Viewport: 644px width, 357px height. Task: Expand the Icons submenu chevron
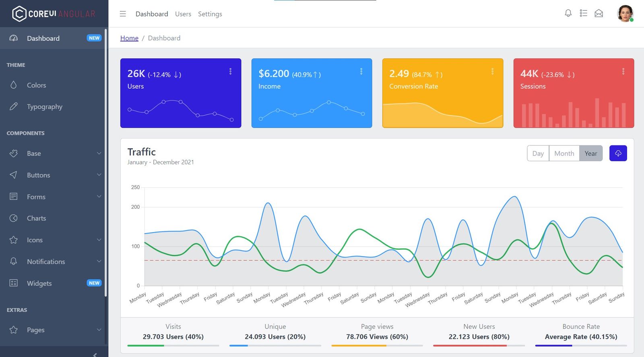click(x=99, y=240)
